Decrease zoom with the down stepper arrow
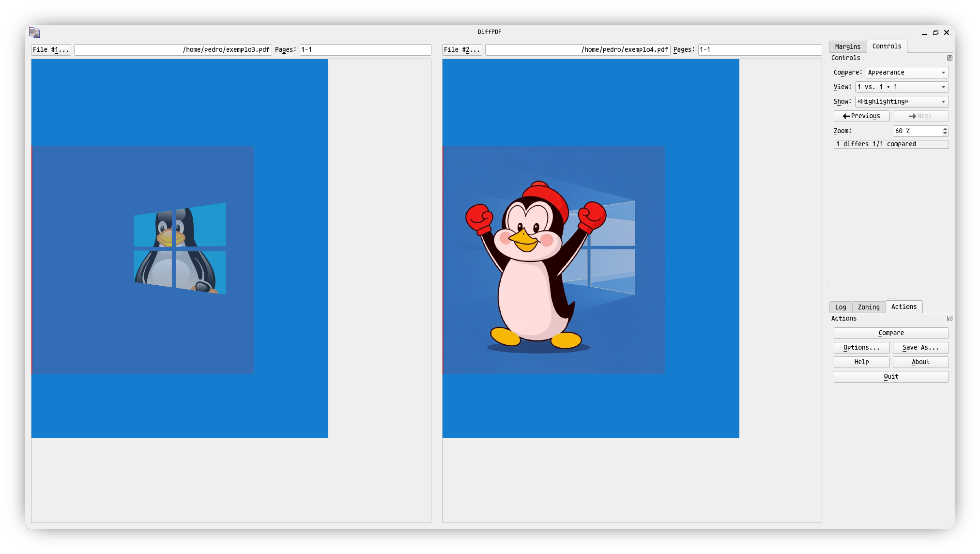Viewport: 980px width, 554px height. point(945,133)
